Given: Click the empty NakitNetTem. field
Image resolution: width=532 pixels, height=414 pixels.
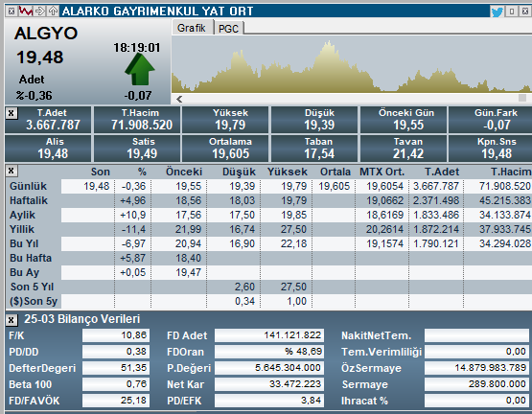Looking at the screenshot, I should point(476,335).
